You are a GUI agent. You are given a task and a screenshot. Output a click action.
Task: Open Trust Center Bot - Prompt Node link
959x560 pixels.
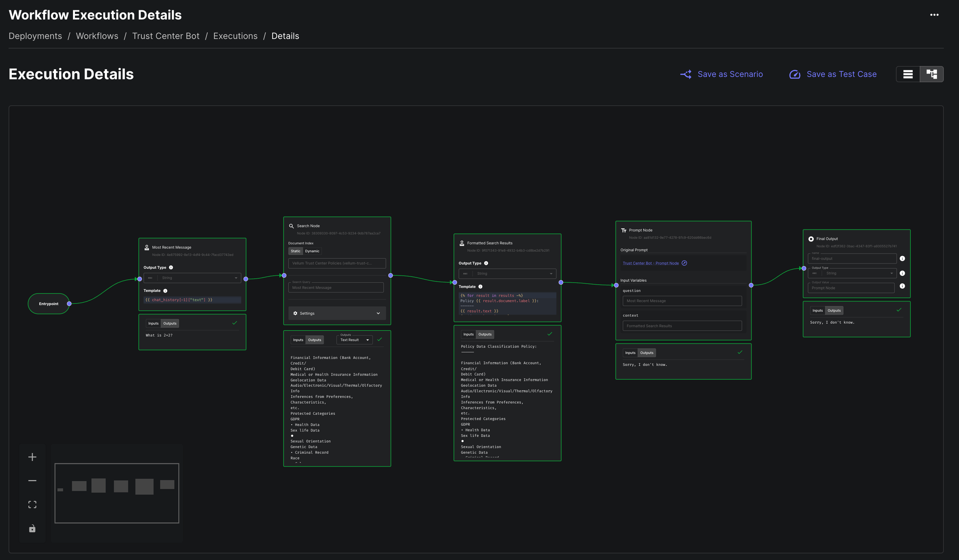pos(650,263)
